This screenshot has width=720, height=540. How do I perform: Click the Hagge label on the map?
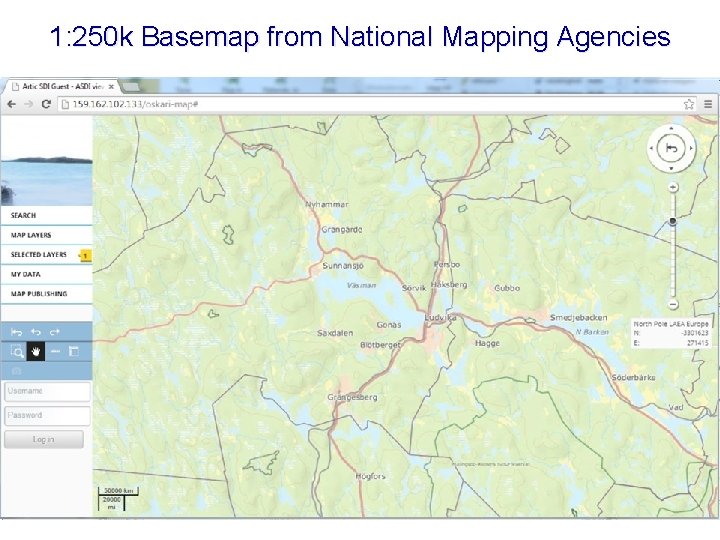coord(487,343)
